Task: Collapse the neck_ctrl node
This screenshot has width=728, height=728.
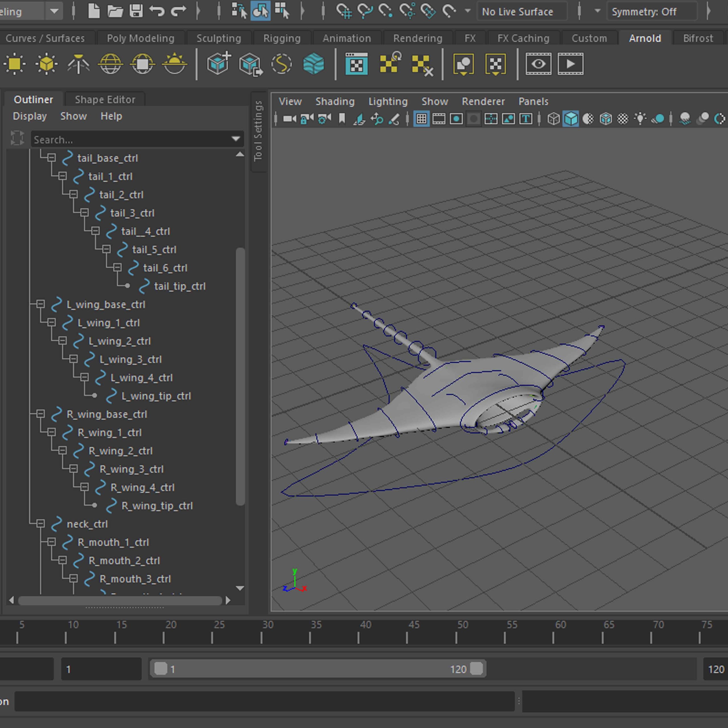Action: pos(41,523)
